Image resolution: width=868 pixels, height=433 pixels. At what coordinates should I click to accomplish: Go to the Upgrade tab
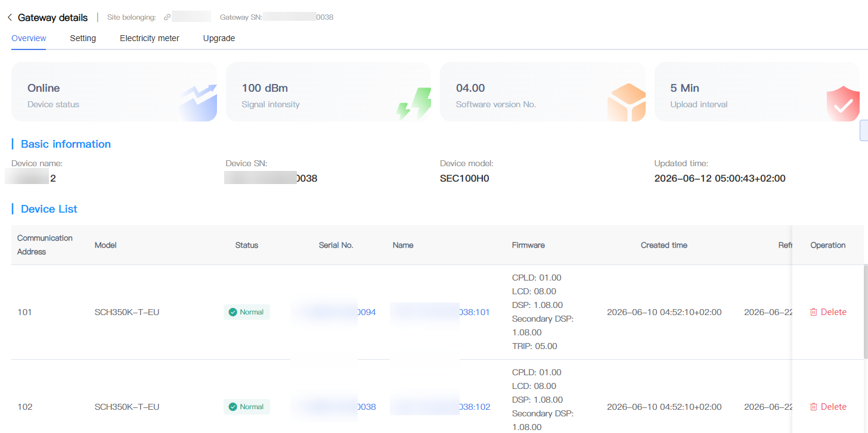point(219,38)
